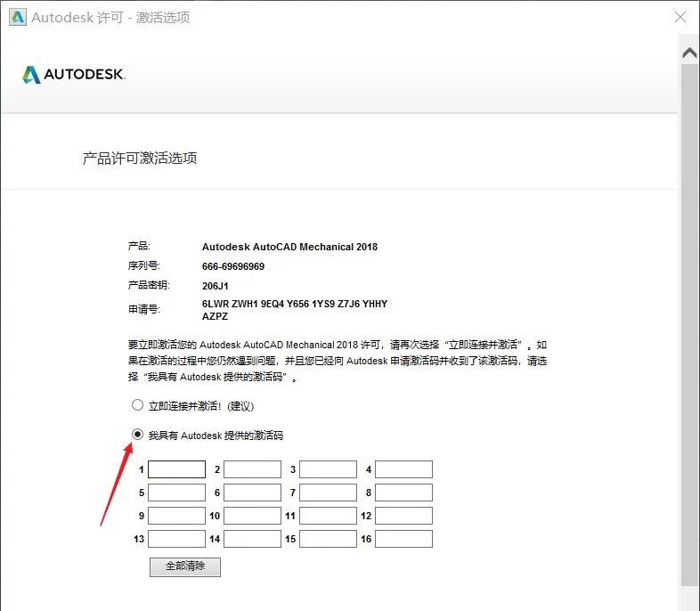Select the 'I have an activation code' radio
Viewport: 700px width, 611px height.
(x=137, y=435)
